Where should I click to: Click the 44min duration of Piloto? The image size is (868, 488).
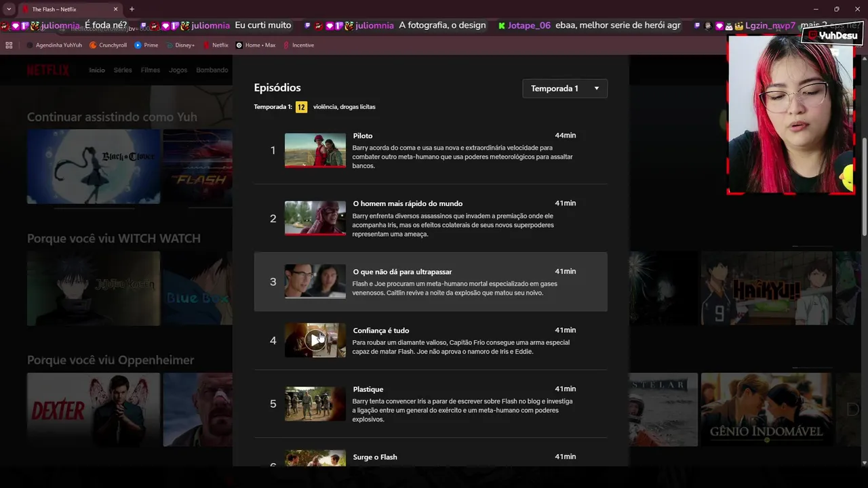(x=565, y=136)
